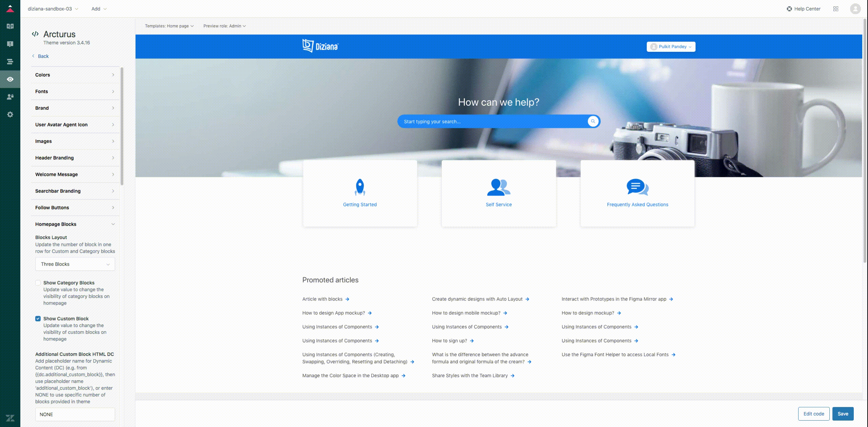Open the Preview role: Admin dropdown
868x427 pixels.
224,26
